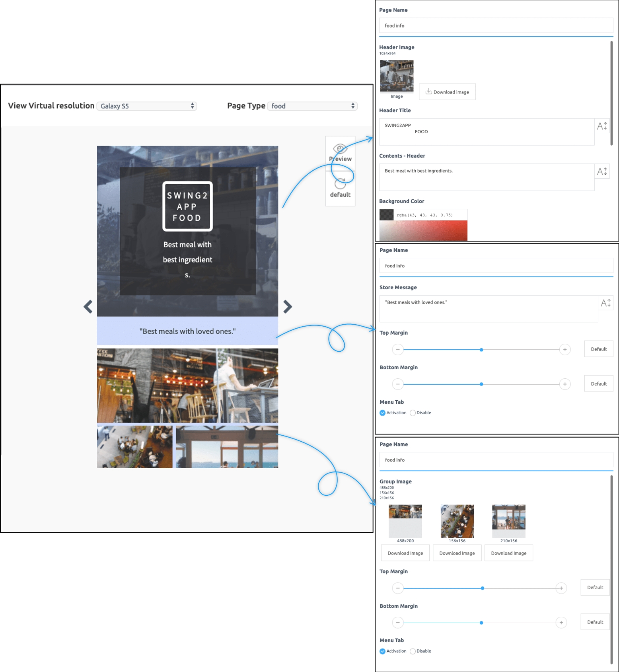This screenshot has width=619, height=672.
Task: Click the Contents - Header text area
Action: tap(487, 177)
